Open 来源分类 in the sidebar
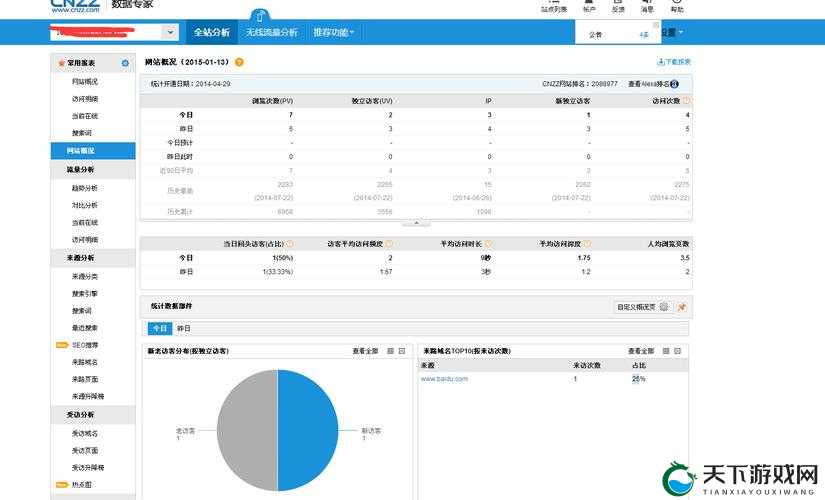The width and height of the screenshot is (825, 500). 85,276
